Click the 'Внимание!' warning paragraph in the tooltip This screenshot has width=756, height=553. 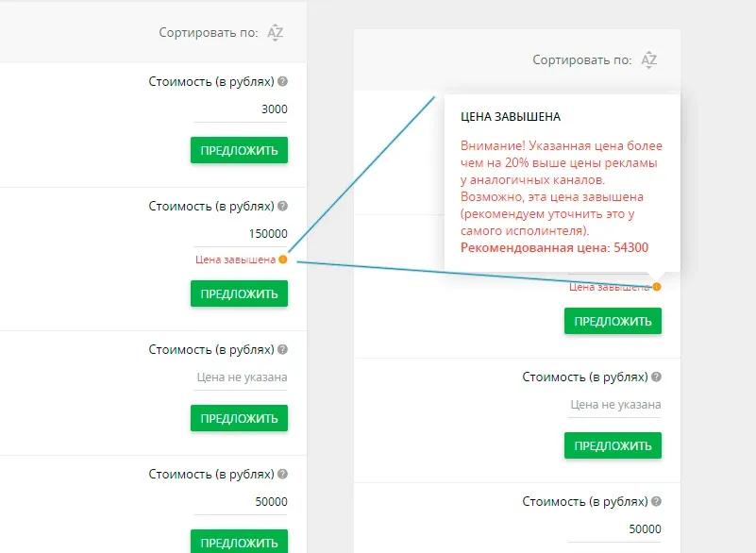(x=562, y=188)
